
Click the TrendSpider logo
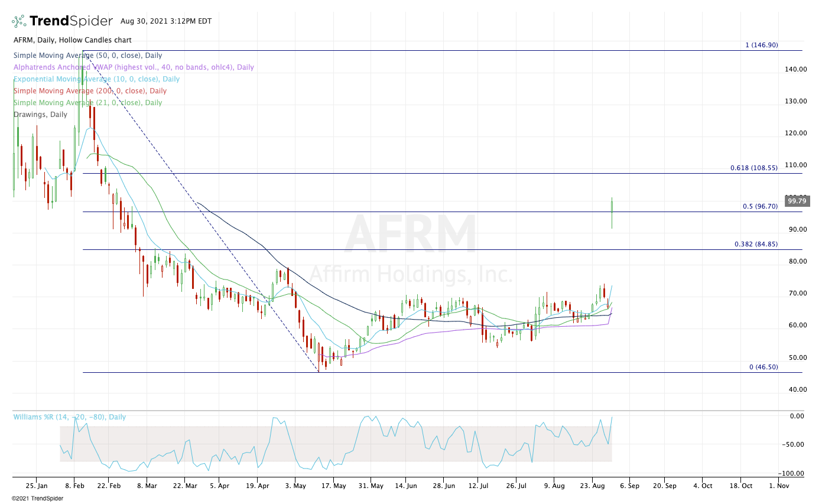[x=62, y=21]
